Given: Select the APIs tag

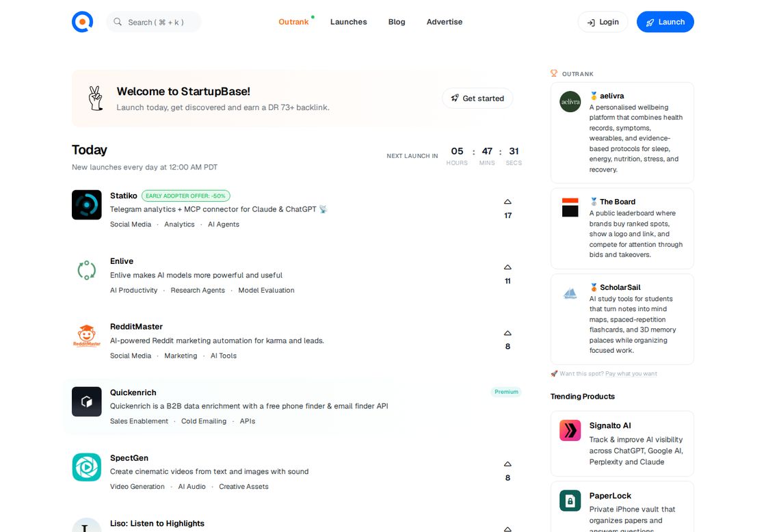Looking at the screenshot, I should click(x=248, y=421).
